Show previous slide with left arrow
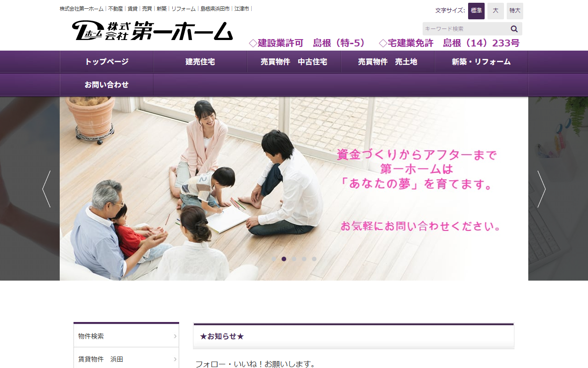The width and height of the screenshot is (588, 368). (46, 189)
